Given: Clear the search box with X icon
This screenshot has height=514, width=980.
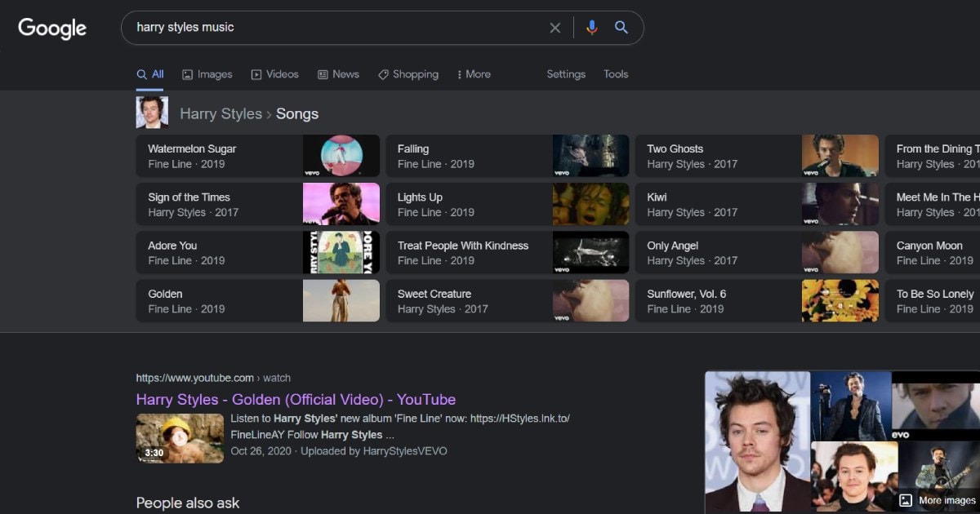Looking at the screenshot, I should point(555,28).
